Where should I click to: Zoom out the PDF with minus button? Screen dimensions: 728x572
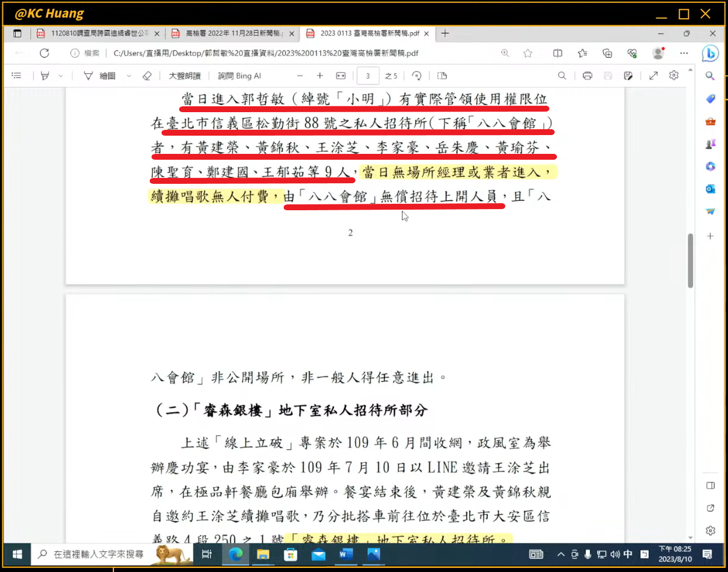coord(300,76)
